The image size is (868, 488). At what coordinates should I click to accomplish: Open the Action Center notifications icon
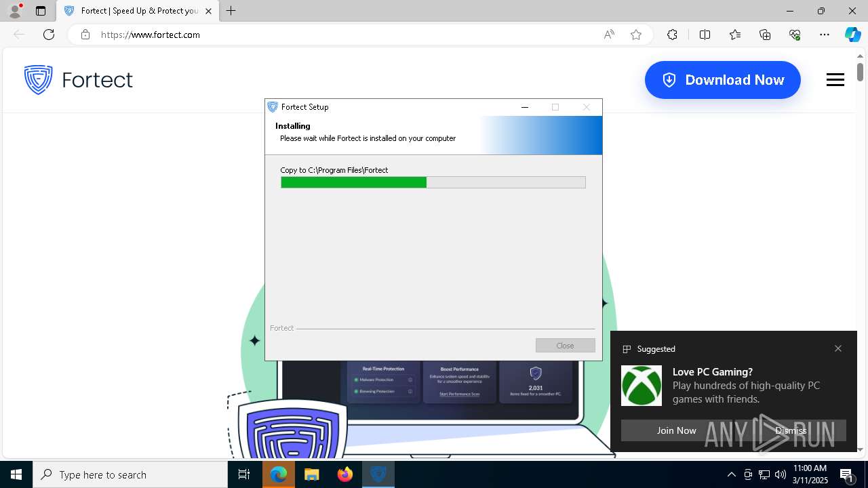pyautogui.click(x=846, y=474)
